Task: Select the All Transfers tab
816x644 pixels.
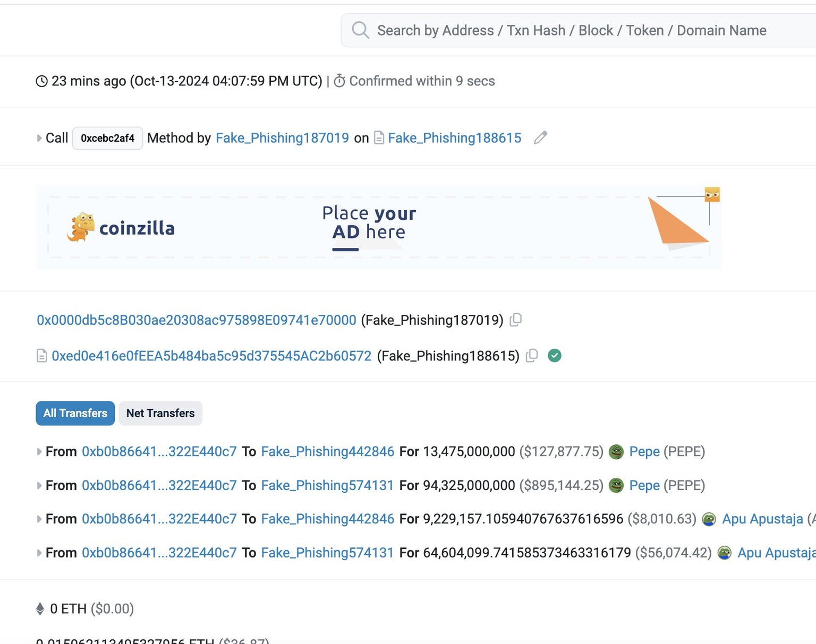Action: tap(75, 413)
